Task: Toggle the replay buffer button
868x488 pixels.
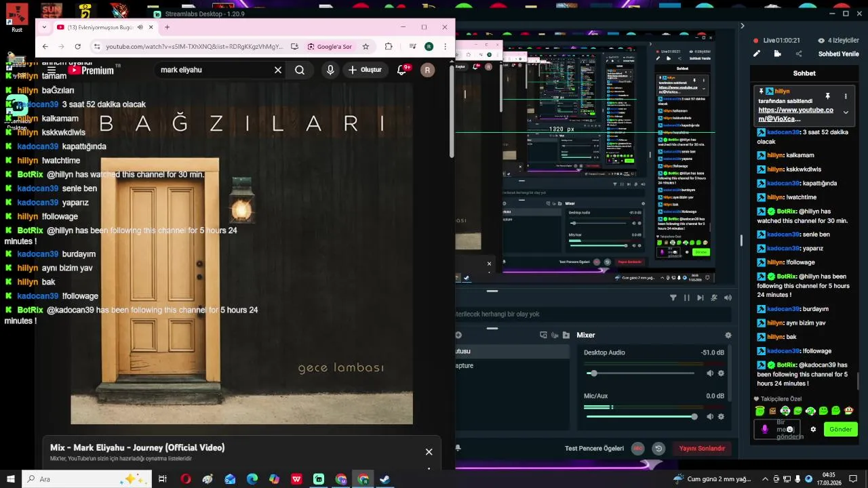Action: click(x=658, y=448)
